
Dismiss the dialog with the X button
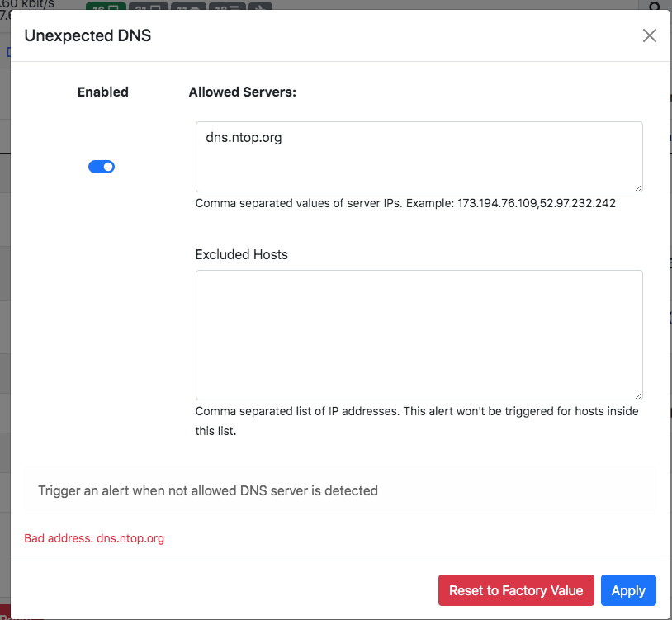[x=649, y=35]
